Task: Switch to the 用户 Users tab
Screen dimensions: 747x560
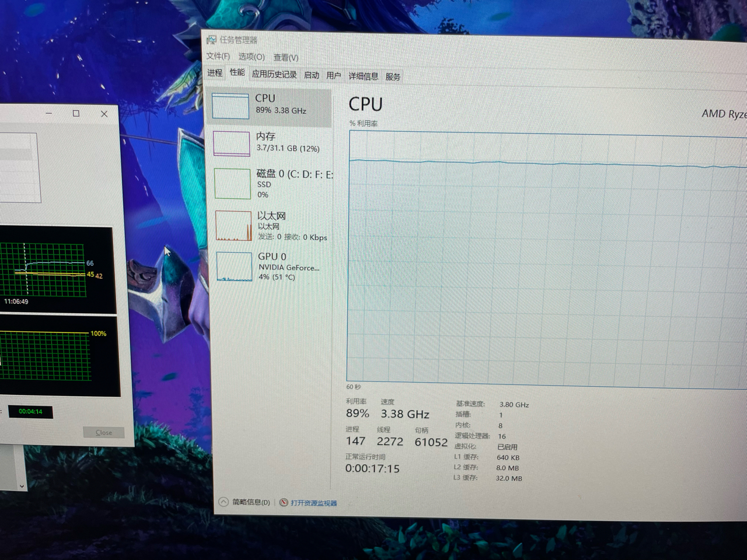Action: [x=333, y=75]
